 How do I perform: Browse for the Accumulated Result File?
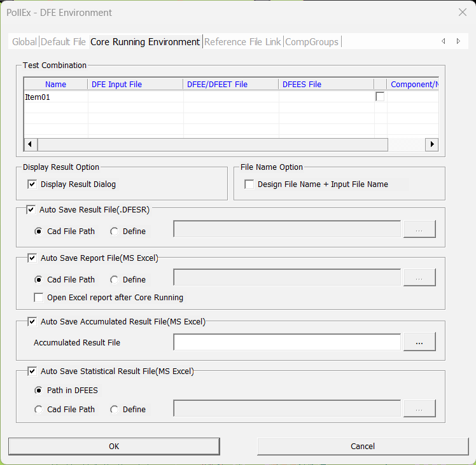(419, 342)
